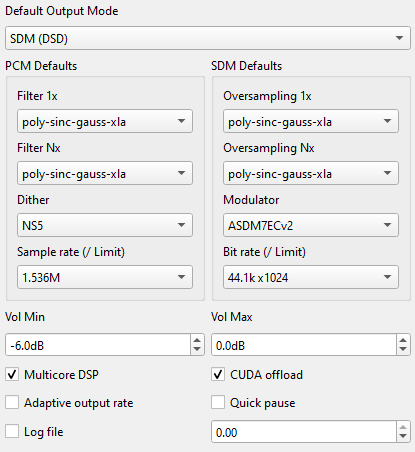Open the Bit rate 44.1k x1024 dropdown
The height and width of the screenshot is (452, 415).
[x=311, y=277]
